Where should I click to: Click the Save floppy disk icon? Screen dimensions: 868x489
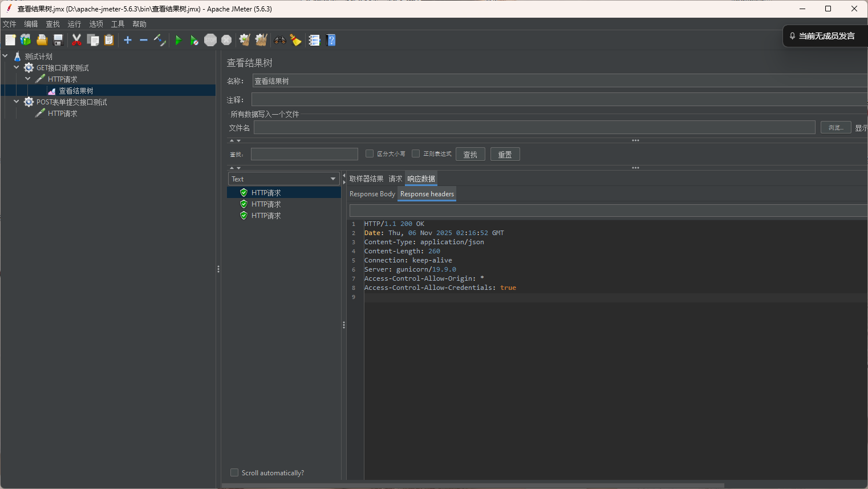(x=58, y=40)
